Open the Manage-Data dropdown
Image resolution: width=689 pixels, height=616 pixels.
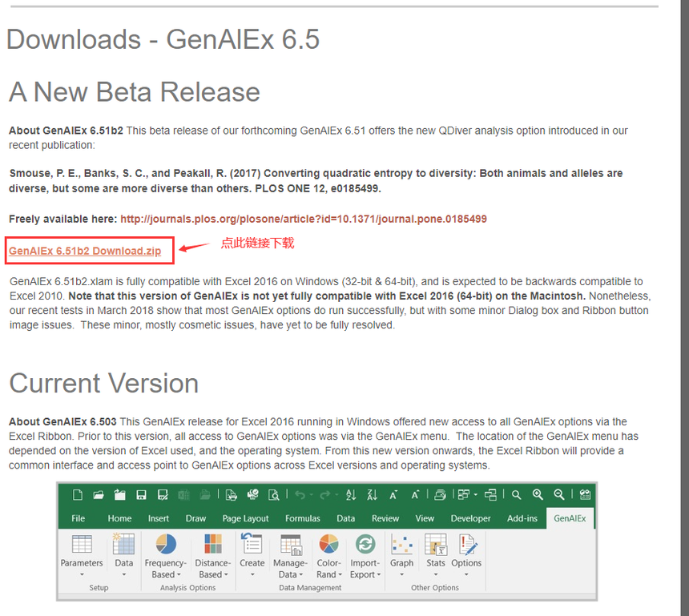pos(291,556)
